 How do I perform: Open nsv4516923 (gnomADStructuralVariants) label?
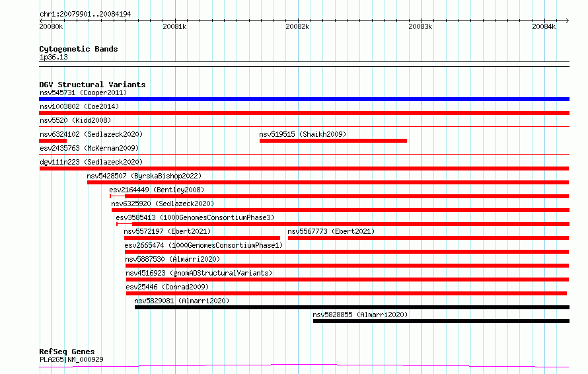(x=199, y=273)
